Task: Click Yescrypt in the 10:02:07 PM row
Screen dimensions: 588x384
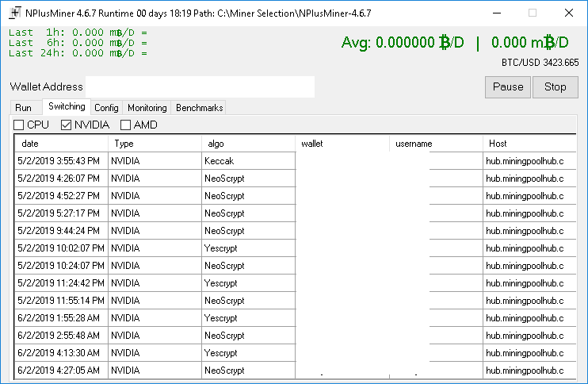Action: pos(249,248)
